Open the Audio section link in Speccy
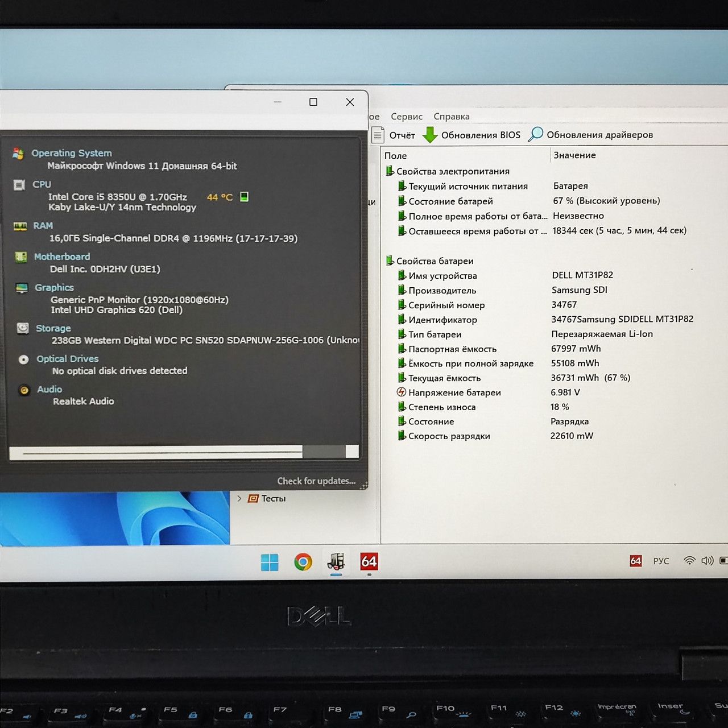 point(49,390)
